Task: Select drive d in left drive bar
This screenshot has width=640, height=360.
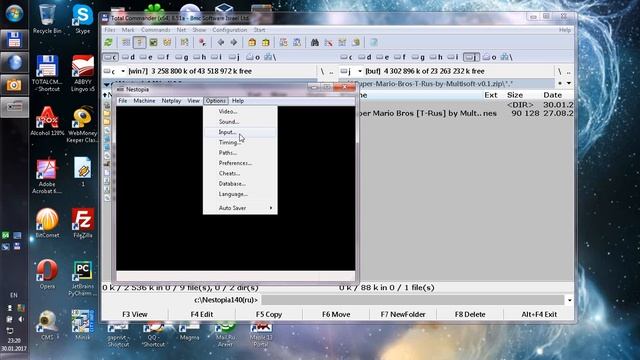Action: click(128, 57)
